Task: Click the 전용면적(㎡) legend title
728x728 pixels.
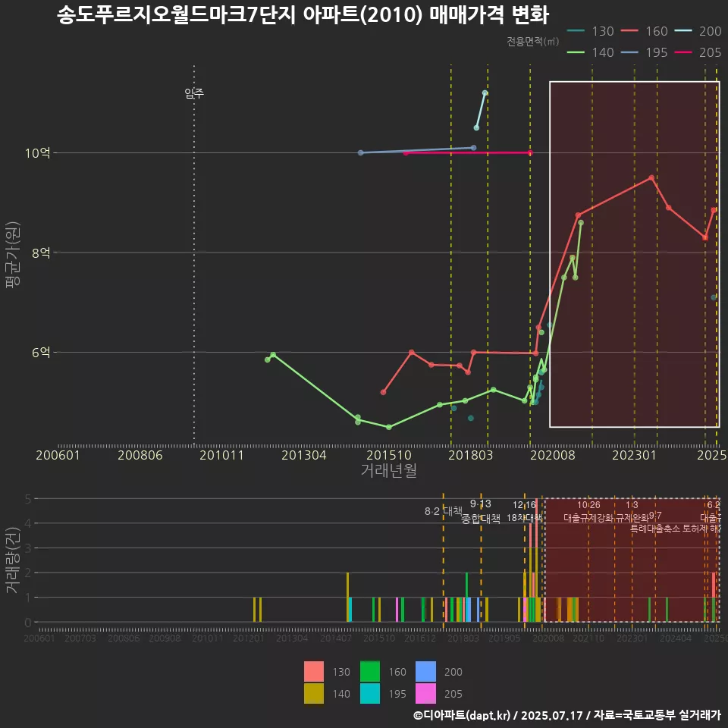Action: [532, 42]
